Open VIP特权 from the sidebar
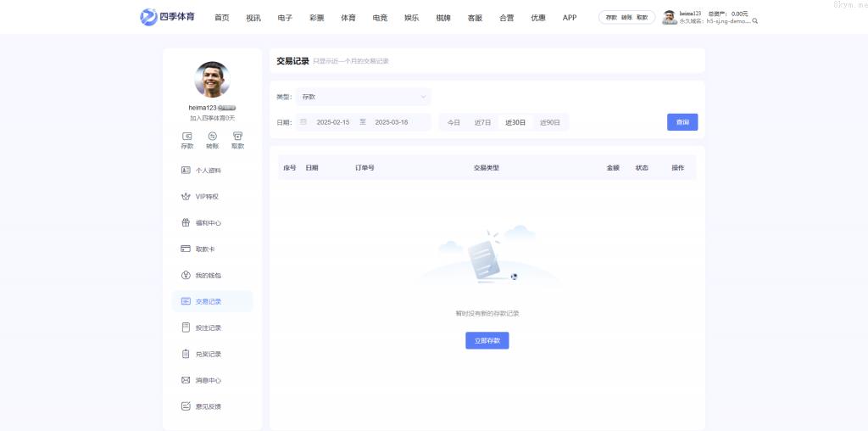 207,197
